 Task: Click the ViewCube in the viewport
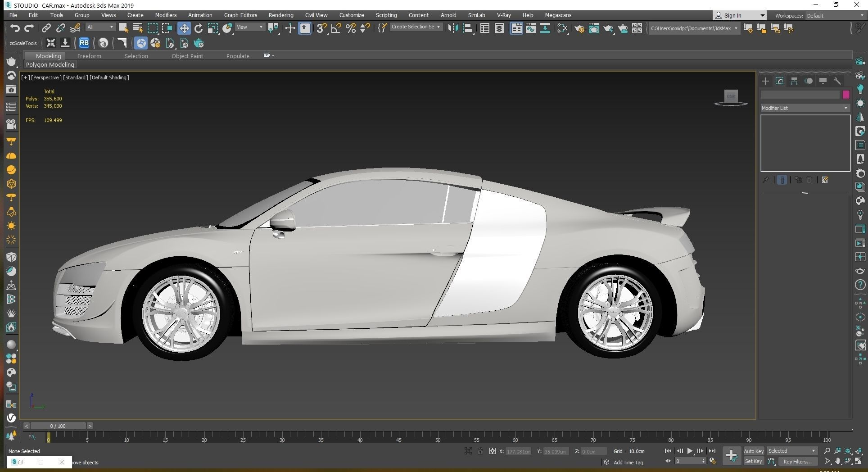[731, 97]
